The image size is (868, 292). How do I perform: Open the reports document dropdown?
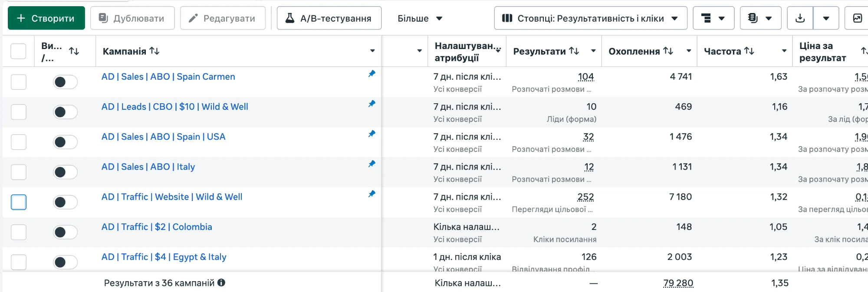coord(760,18)
